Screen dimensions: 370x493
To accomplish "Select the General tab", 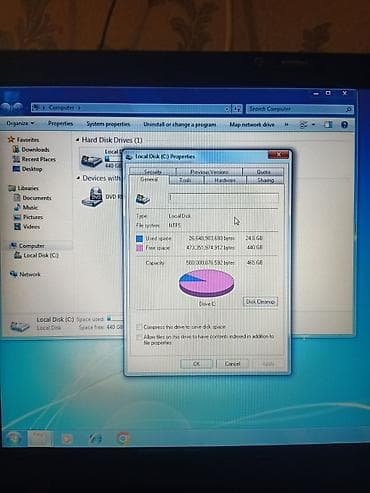I will [149, 179].
